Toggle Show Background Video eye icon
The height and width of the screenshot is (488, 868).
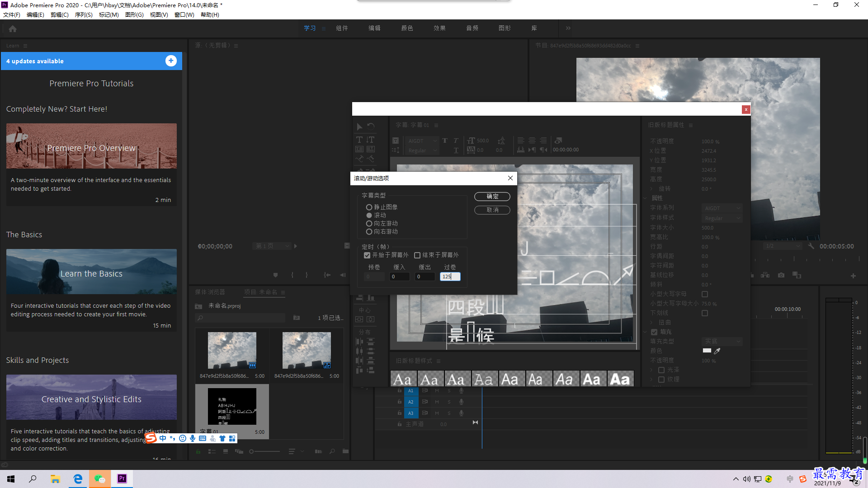(558, 141)
